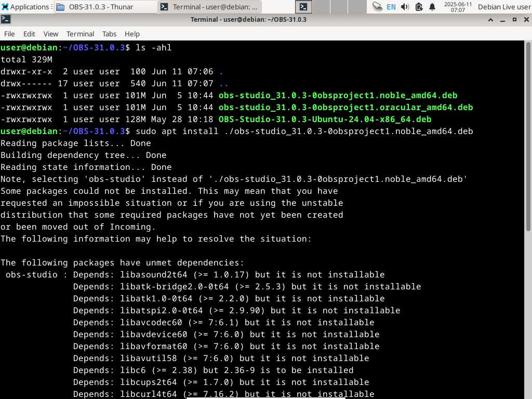Open the Edit menu
Screen dimensions: 532x399
coord(29,34)
